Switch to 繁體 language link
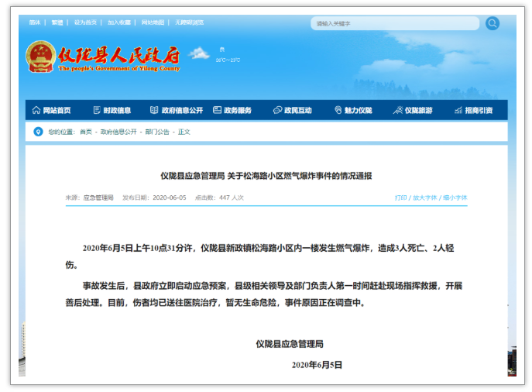 (x=57, y=22)
